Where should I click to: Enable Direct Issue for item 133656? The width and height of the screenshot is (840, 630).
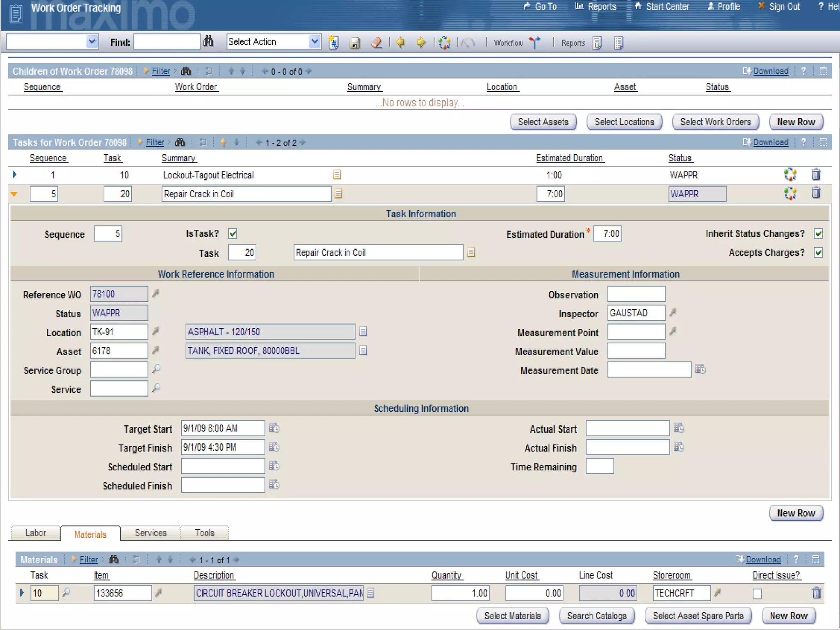coord(757,593)
